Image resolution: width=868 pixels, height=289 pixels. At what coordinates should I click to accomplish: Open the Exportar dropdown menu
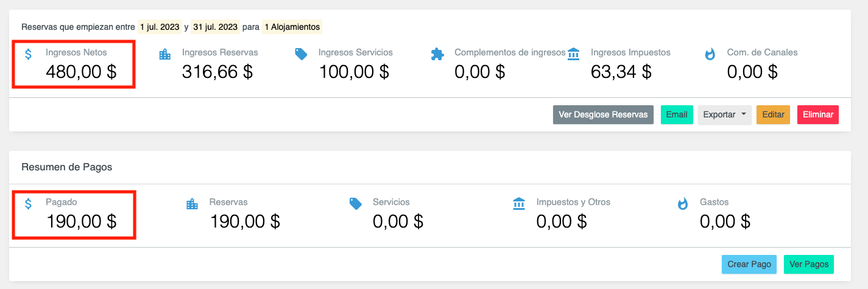(x=724, y=114)
